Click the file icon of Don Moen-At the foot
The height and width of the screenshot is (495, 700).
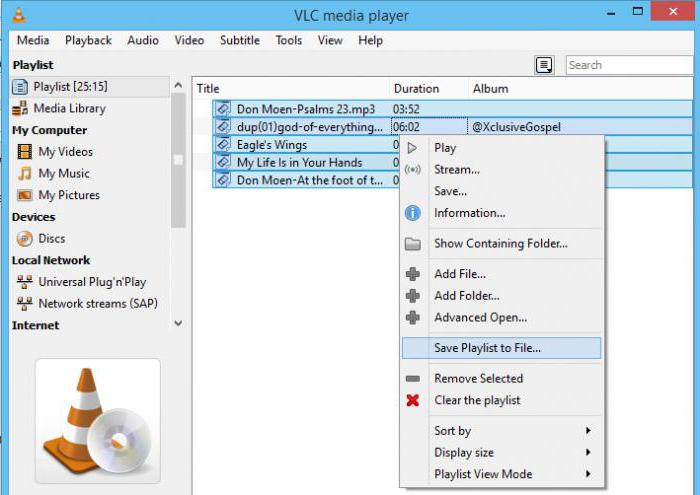click(x=223, y=180)
